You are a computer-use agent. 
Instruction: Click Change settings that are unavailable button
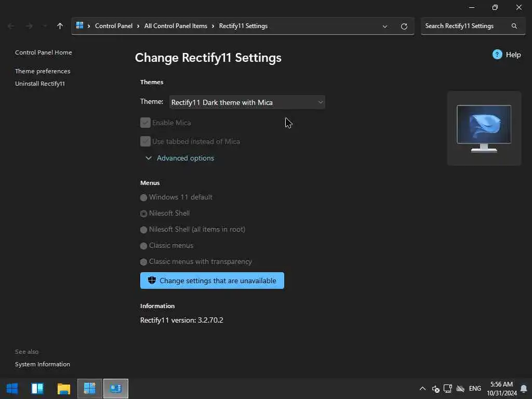pos(212,281)
